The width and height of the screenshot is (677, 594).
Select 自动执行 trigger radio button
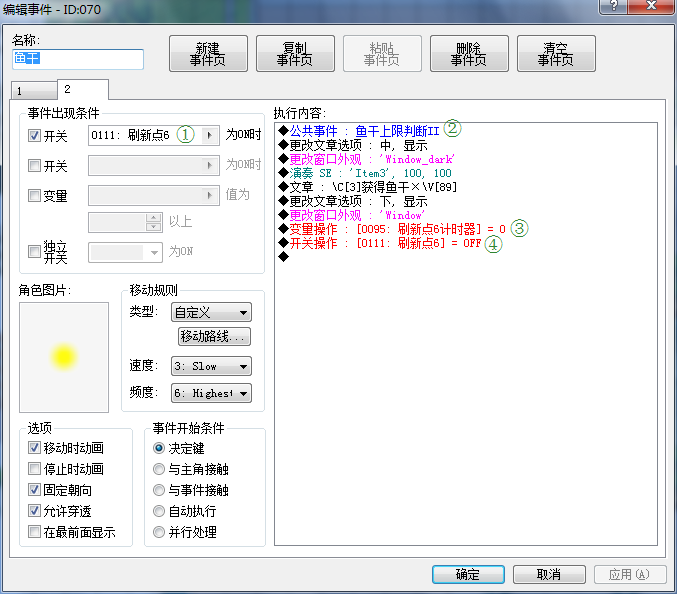(x=158, y=511)
